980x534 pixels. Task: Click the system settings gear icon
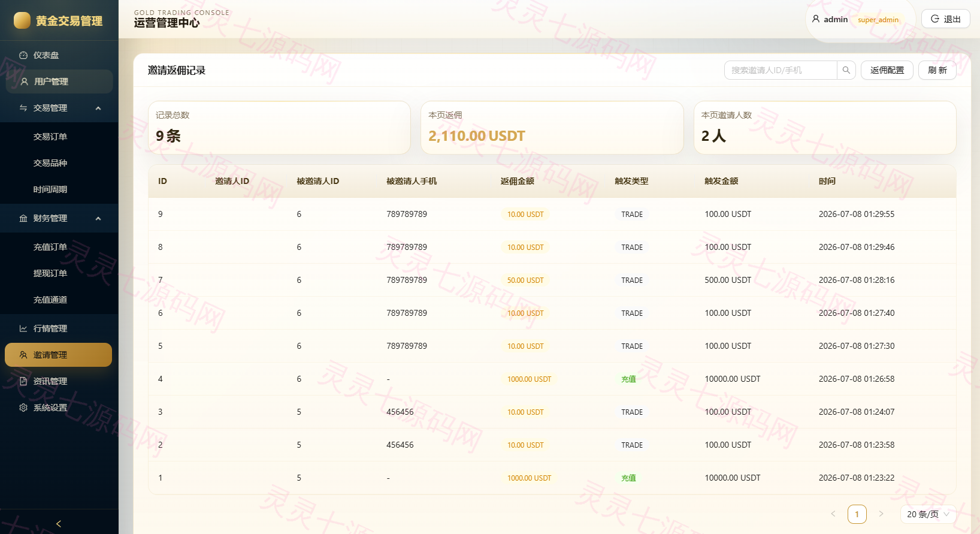pos(23,408)
